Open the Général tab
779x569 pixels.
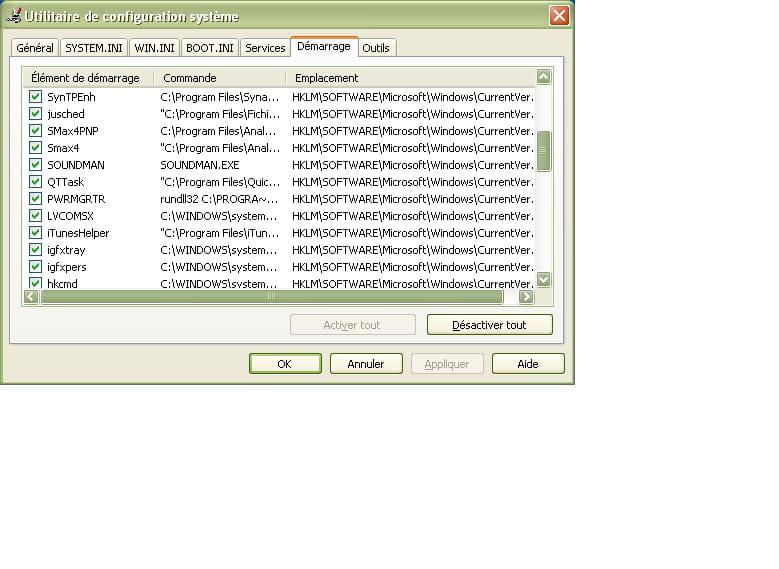[35, 48]
